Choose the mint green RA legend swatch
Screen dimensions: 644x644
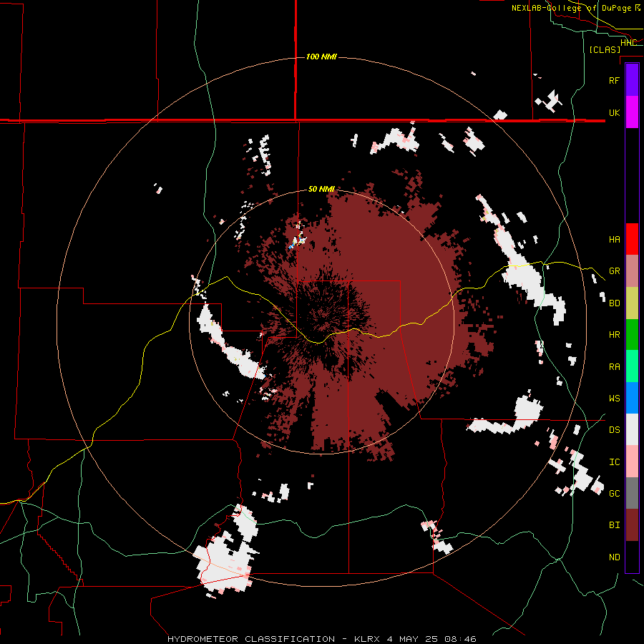(x=632, y=366)
